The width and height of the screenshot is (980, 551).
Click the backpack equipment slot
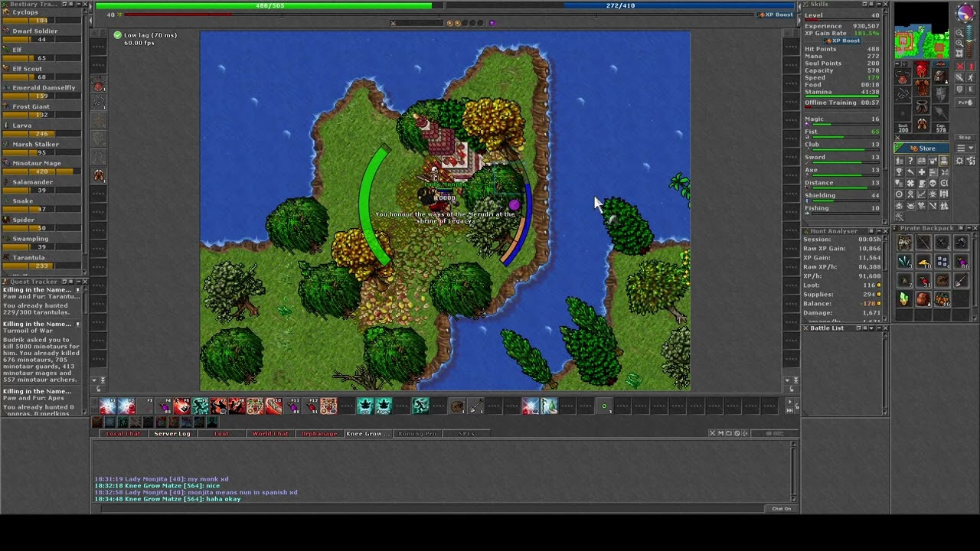click(x=940, y=77)
